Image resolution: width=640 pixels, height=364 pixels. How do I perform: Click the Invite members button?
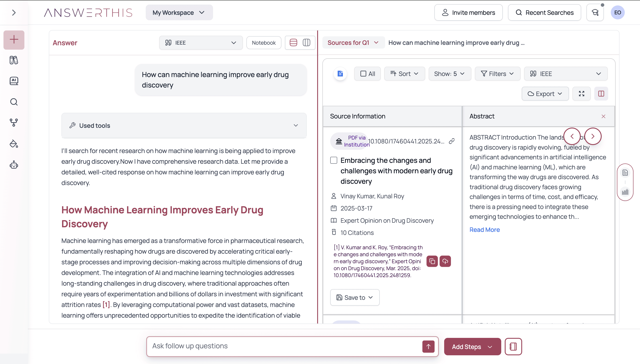point(468,12)
